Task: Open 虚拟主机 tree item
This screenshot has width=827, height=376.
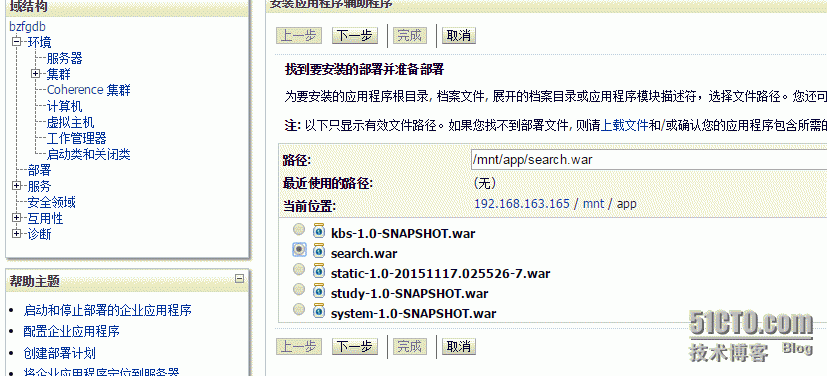Action: tap(71, 122)
